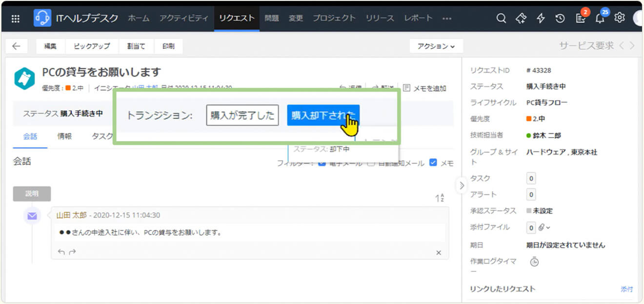Open the notifications bell icon
This screenshot has width=644, height=304.
point(600,19)
